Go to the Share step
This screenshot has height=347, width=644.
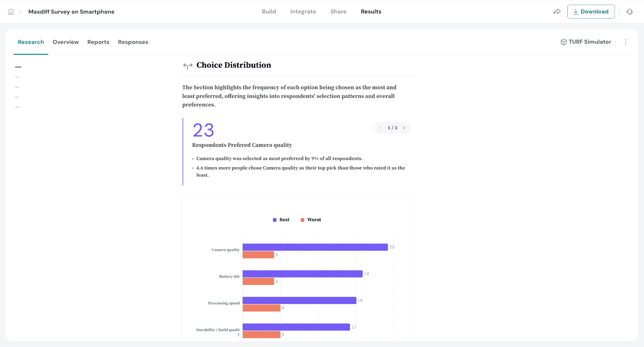[x=338, y=12]
